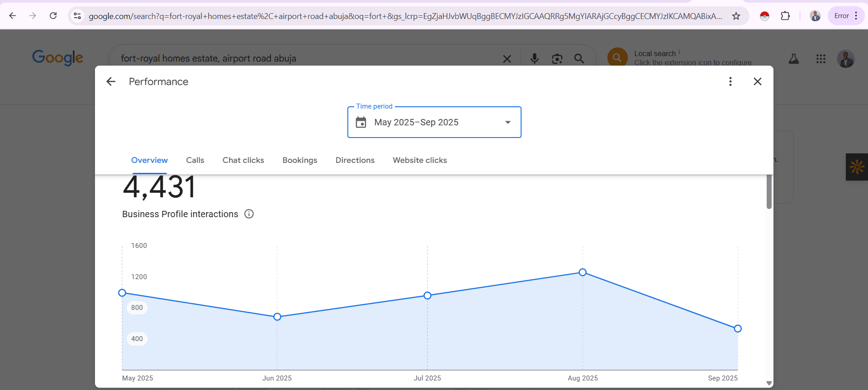
Task: Open the Website clicks tab
Action: pos(419,160)
